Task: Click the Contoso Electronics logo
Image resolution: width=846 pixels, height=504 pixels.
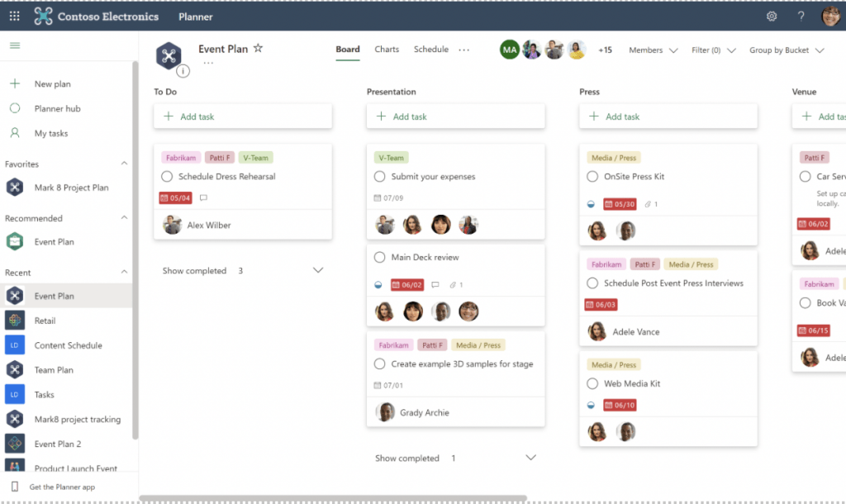Action: click(x=43, y=17)
